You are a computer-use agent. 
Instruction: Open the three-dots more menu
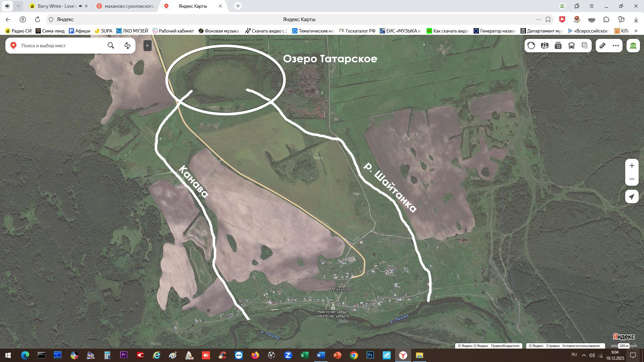616,46
